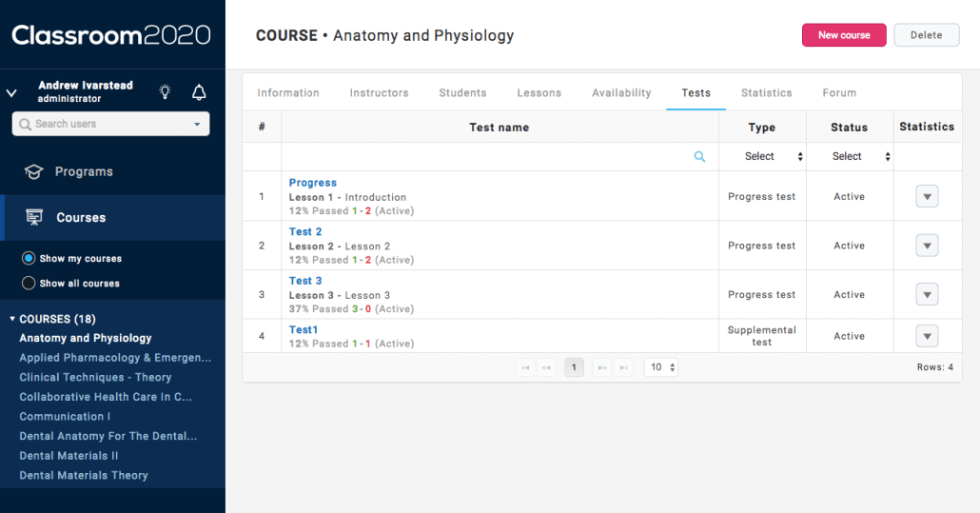Image resolution: width=980 pixels, height=513 pixels.
Task: Open Dental Materials II course
Action: (69, 456)
